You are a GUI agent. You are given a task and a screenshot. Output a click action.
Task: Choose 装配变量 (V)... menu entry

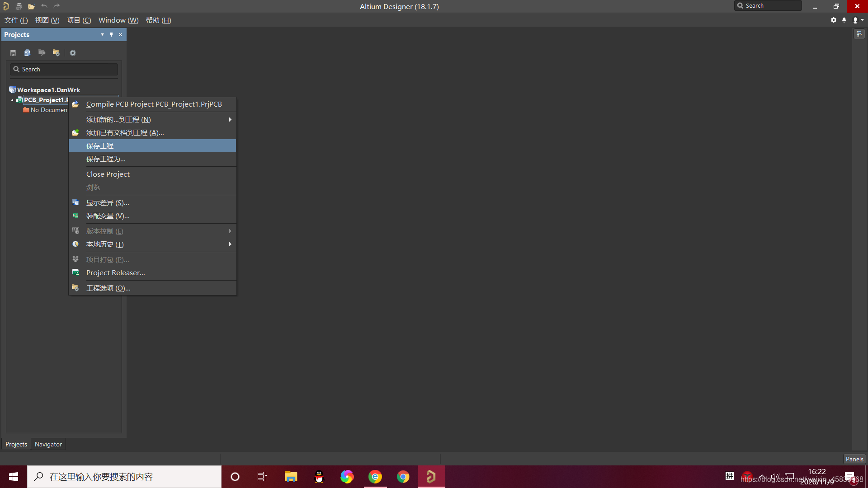coord(153,216)
